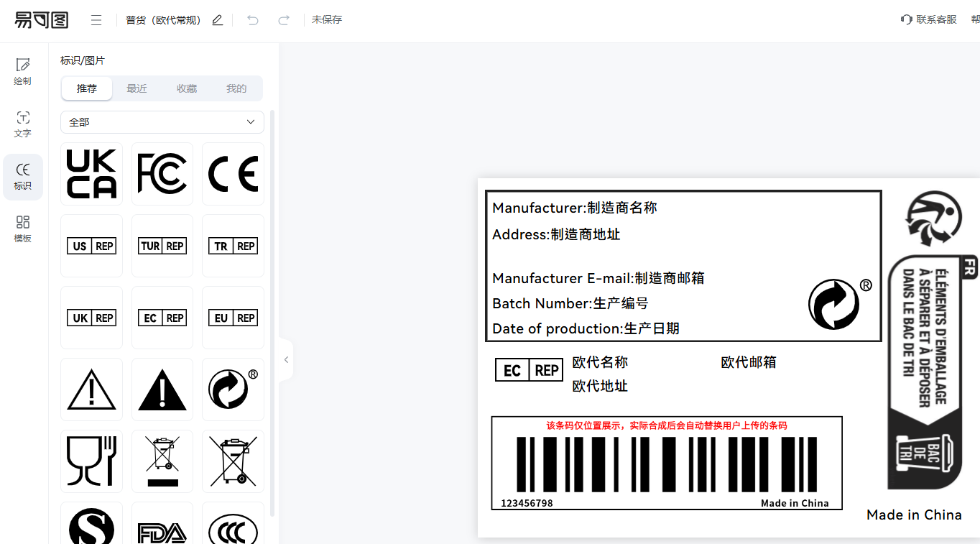Switch to the 最近 tab

137,88
